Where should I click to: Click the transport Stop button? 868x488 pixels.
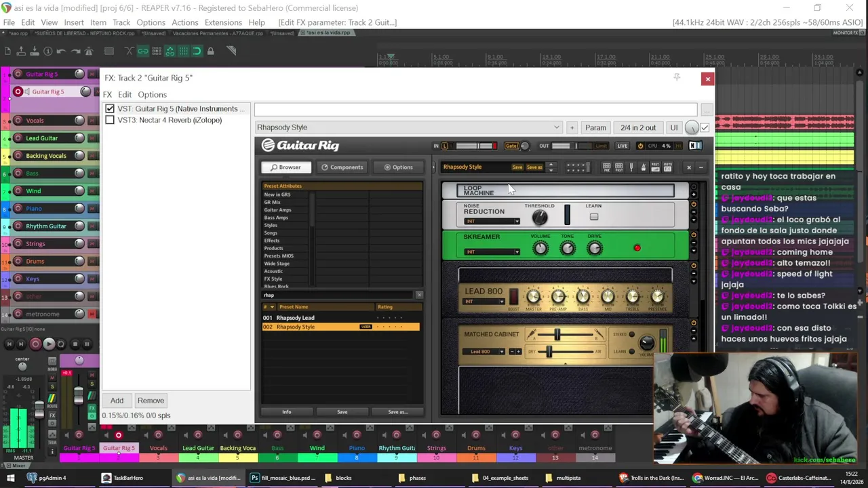point(75,344)
